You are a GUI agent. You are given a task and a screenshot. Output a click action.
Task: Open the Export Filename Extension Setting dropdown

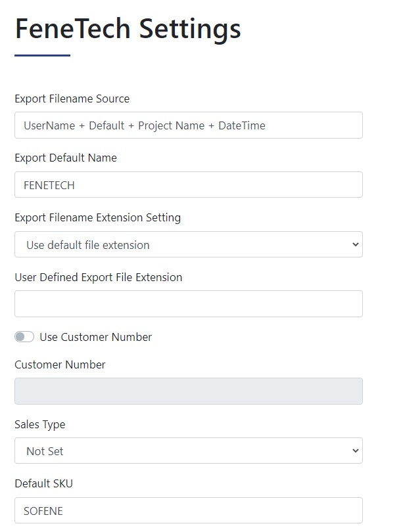click(x=189, y=244)
